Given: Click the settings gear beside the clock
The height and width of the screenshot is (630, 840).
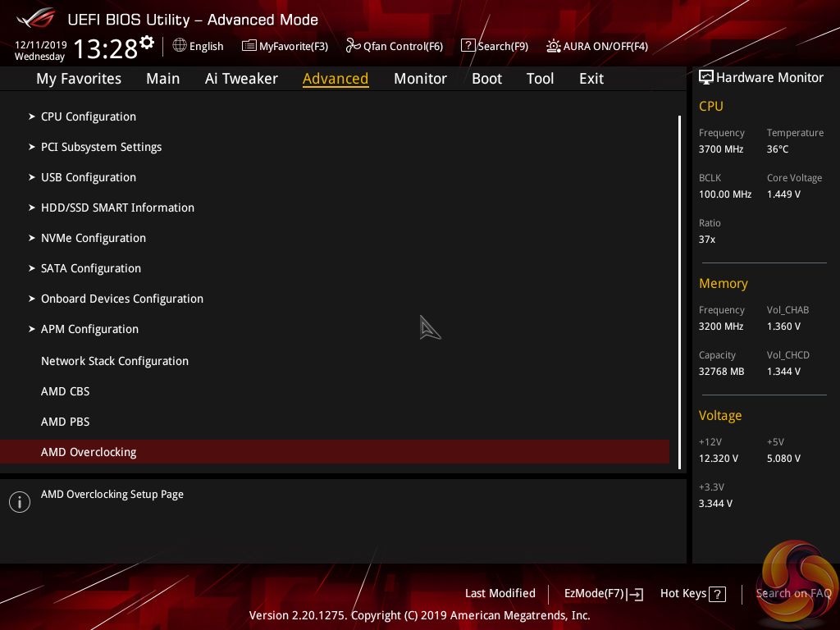Looking at the screenshot, I should [147, 42].
